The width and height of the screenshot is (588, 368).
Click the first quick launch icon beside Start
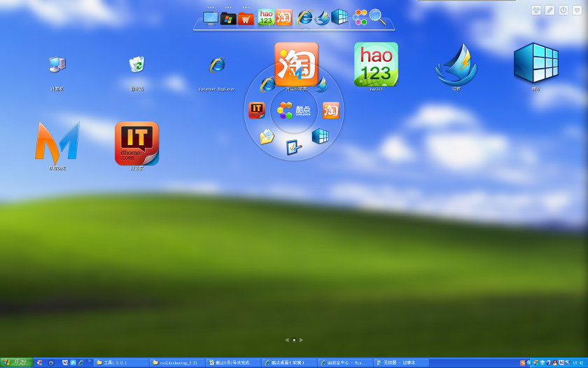point(39,363)
